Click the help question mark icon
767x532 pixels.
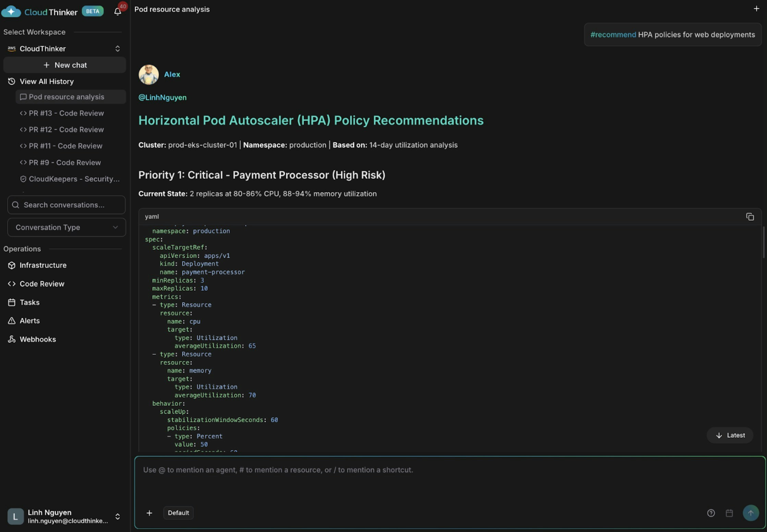711,513
